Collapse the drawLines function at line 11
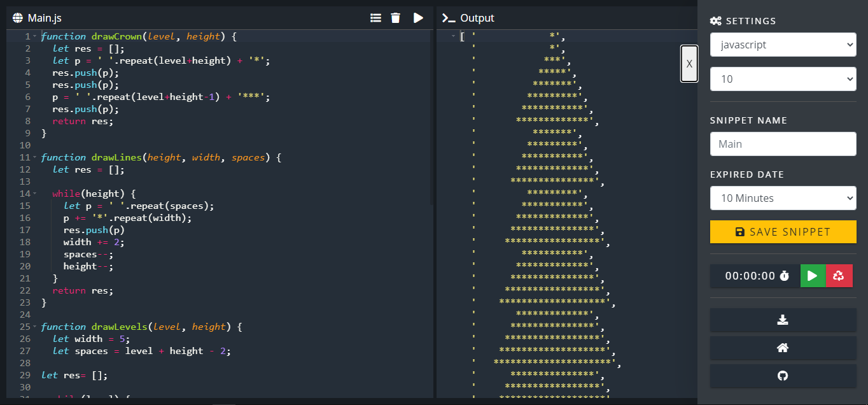Image resolution: width=868 pixels, height=405 pixels. (x=35, y=157)
